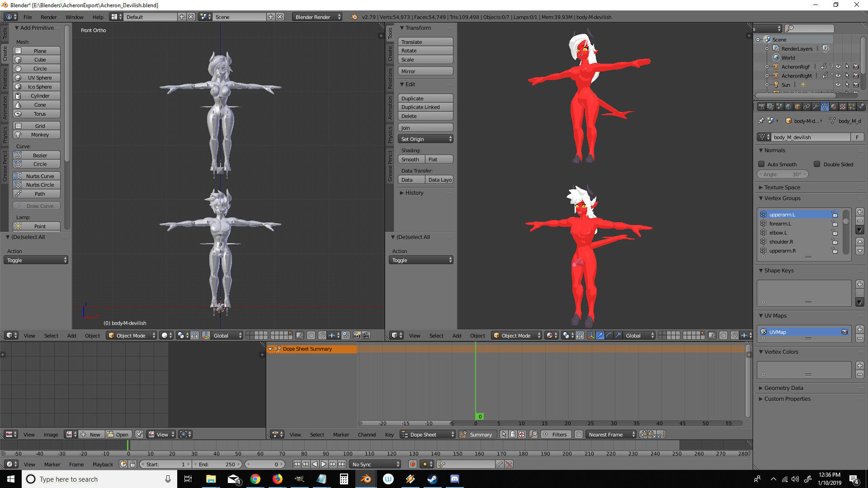Click the dope sheet magnifier filter icon

click(x=533, y=434)
